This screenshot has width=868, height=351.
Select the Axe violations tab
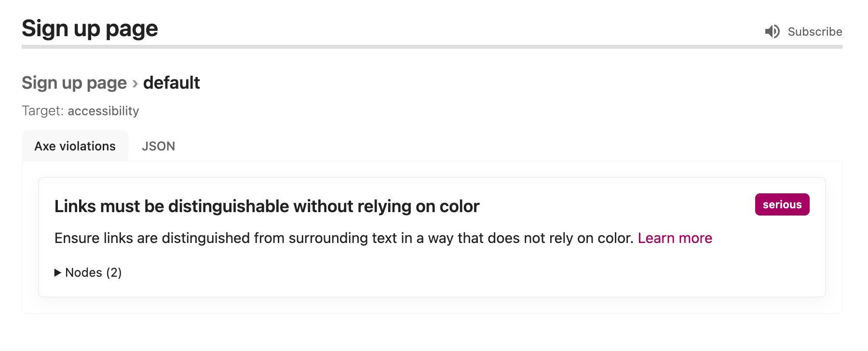point(75,146)
